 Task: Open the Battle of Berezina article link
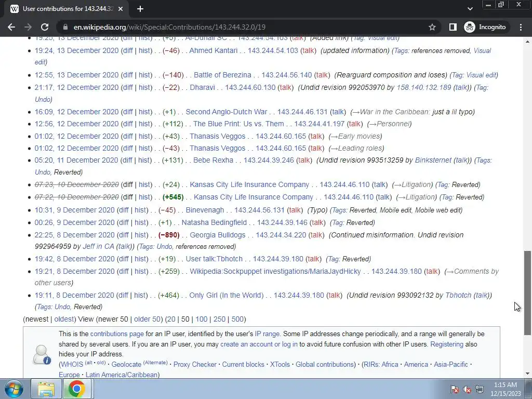click(x=222, y=75)
